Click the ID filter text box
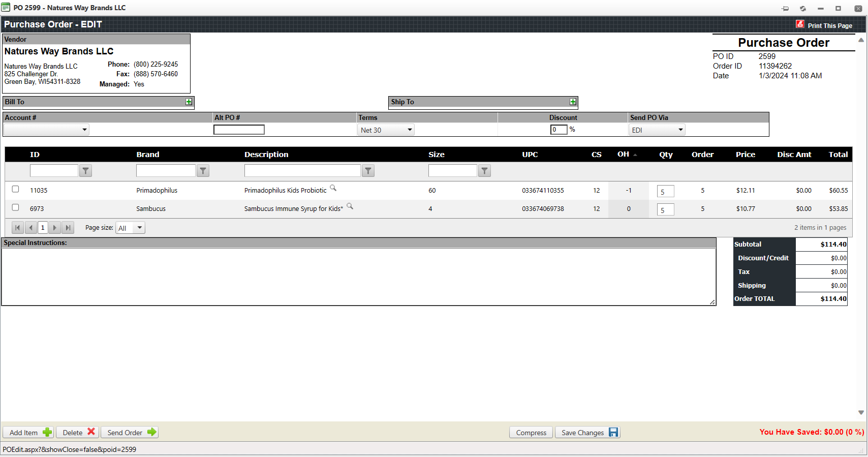The image size is (868, 457). pos(54,171)
